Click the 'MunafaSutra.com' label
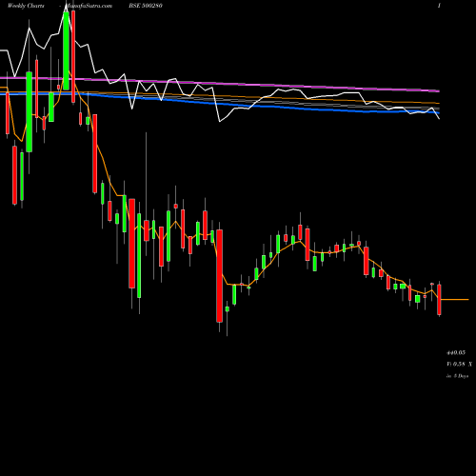Image resolution: width=476 pixels, height=476 pixels. (89, 6)
